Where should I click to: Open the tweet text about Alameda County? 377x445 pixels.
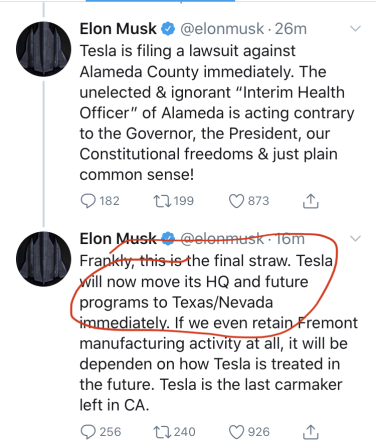pyautogui.click(x=217, y=113)
